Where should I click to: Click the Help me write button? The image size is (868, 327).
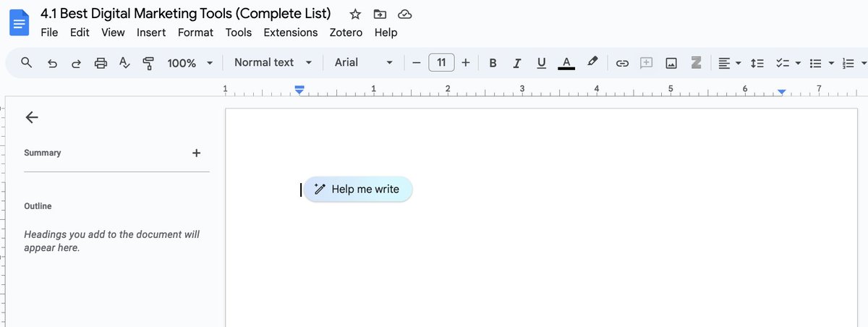click(358, 190)
